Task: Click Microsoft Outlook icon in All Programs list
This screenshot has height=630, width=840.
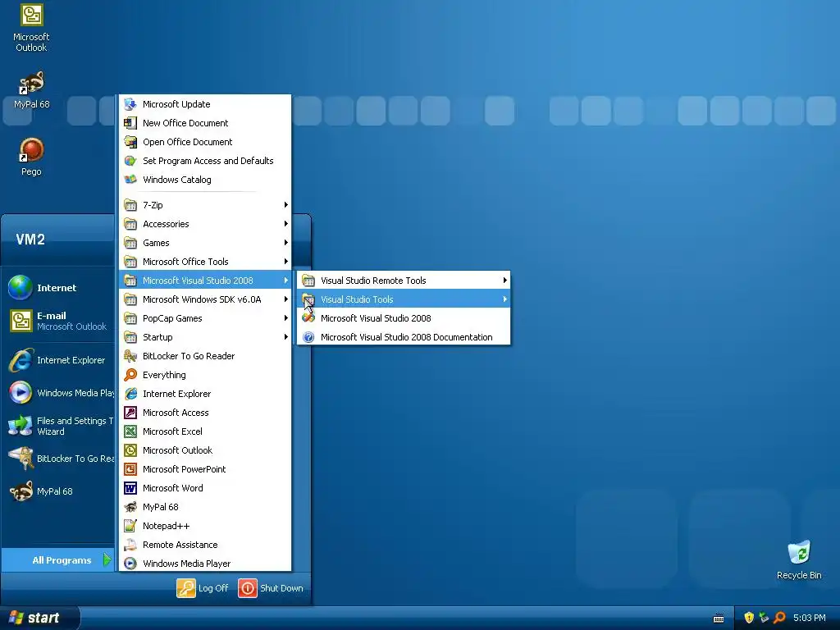Action: 130,450
